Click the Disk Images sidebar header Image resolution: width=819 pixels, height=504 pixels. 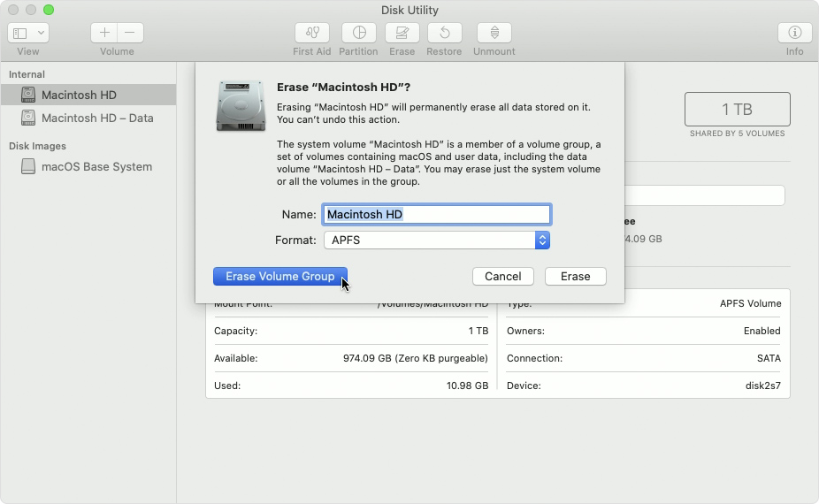[x=37, y=146]
